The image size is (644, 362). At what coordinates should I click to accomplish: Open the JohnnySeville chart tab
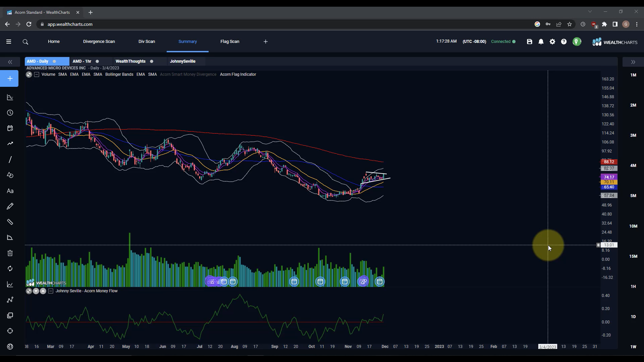pyautogui.click(x=182, y=61)
